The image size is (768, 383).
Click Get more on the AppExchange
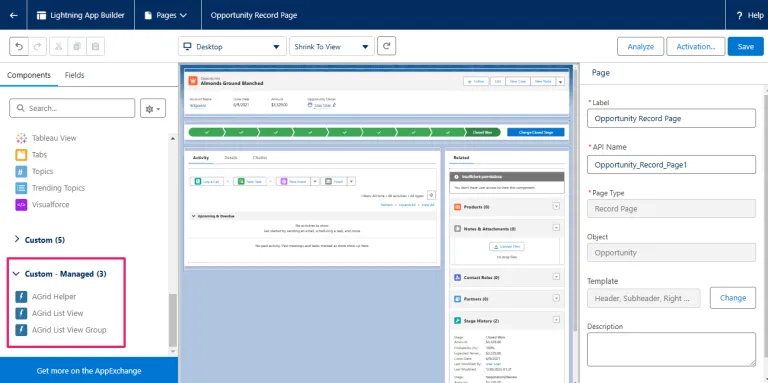click(89, 370)
